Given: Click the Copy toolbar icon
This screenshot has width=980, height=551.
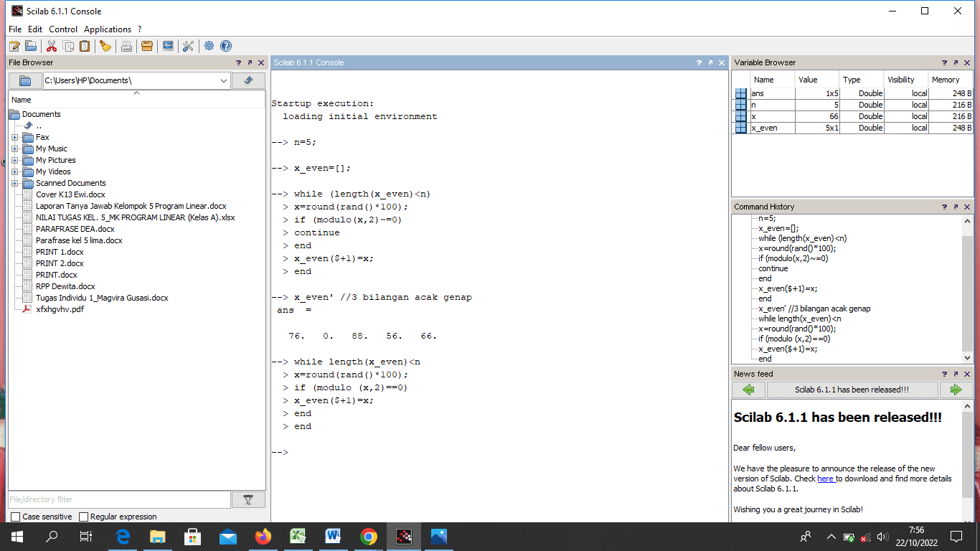Looking at the screenshot, I should coord(68,46).
